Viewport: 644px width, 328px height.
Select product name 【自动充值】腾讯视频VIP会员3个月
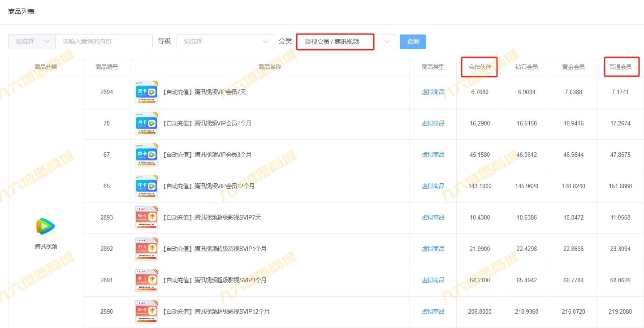point(206,155)
